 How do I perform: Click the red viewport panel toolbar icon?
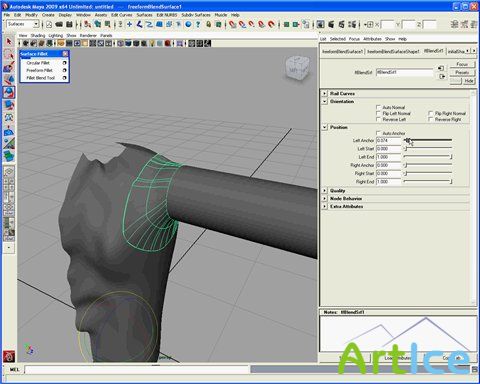click(x=168, y=43)
